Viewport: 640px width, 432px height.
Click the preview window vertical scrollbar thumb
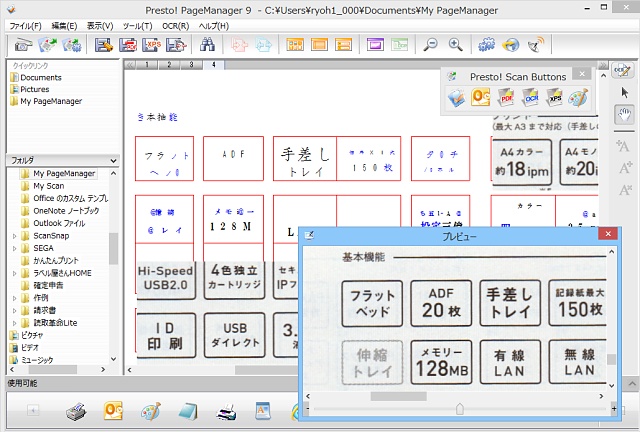[611, 359]
